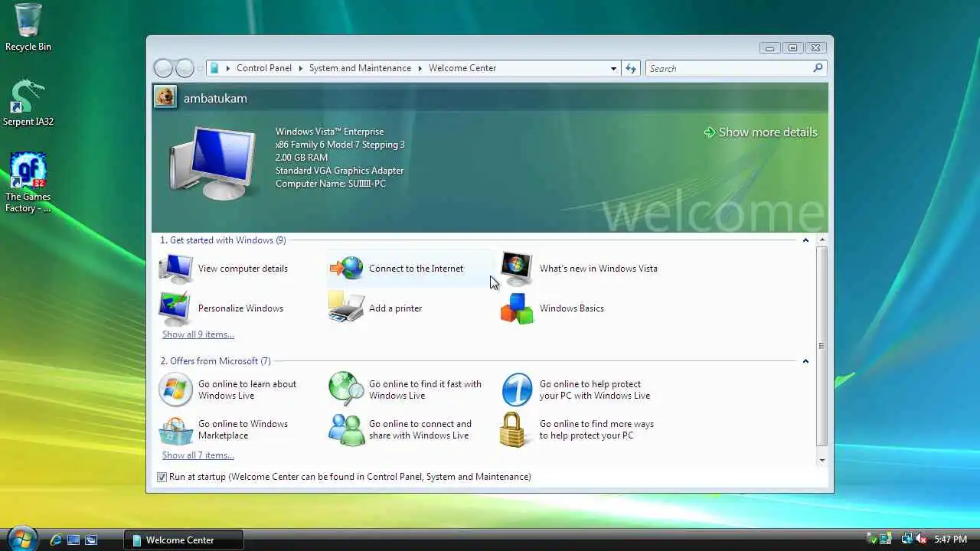Image resolution: width=980 pixels, height=551 pixels.
Task: Click the Welcome Center taskbar button
Action: click(184, 540)
